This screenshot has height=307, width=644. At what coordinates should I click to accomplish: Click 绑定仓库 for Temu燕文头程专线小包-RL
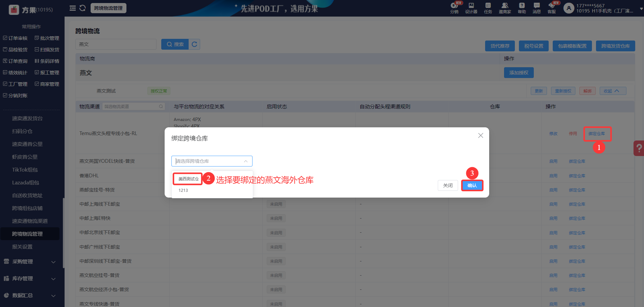pyautogui.click(x=597, y=134)
